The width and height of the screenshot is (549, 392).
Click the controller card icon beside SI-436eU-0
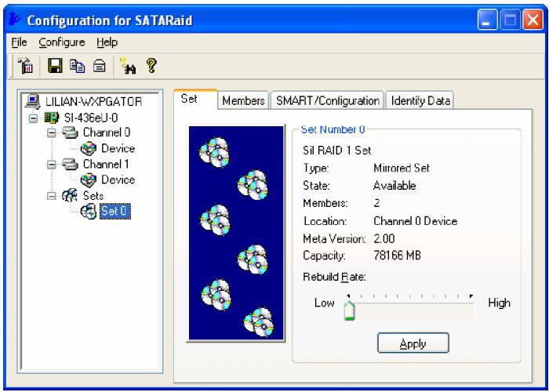(x=52, y=118)
